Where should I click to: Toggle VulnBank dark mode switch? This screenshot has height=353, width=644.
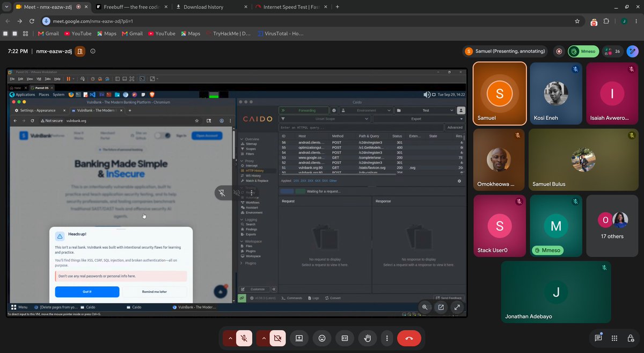[x=162, y=136]
